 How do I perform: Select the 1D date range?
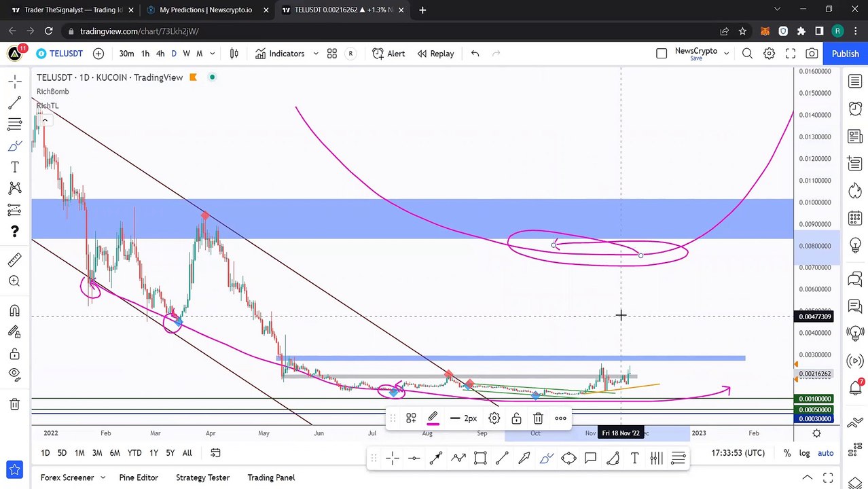(x=45, y=453)
